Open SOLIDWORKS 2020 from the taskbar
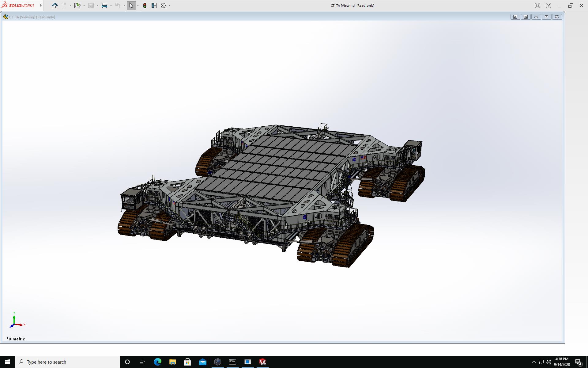Screen dimensions: 588x368 pyautogui.click(x=262, y=362)
